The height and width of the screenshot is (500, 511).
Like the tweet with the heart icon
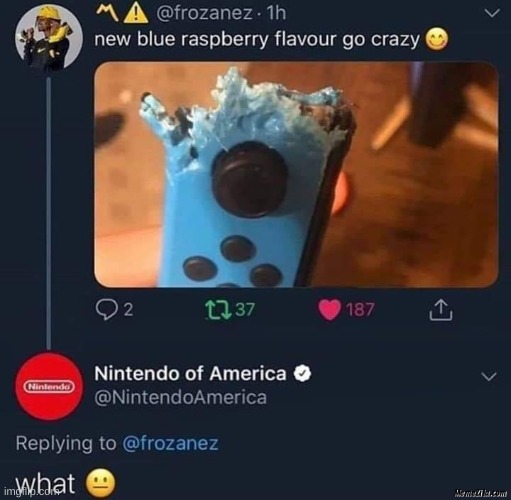tap(329, 310)
